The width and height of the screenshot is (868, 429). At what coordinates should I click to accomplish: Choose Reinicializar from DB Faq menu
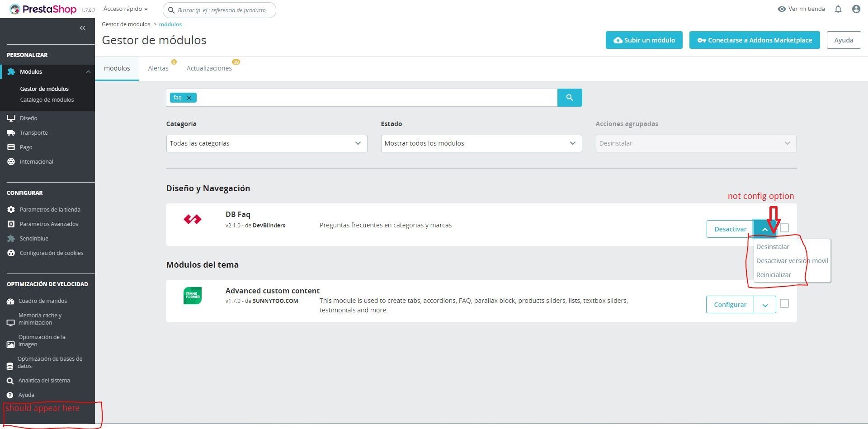[774, 275]
